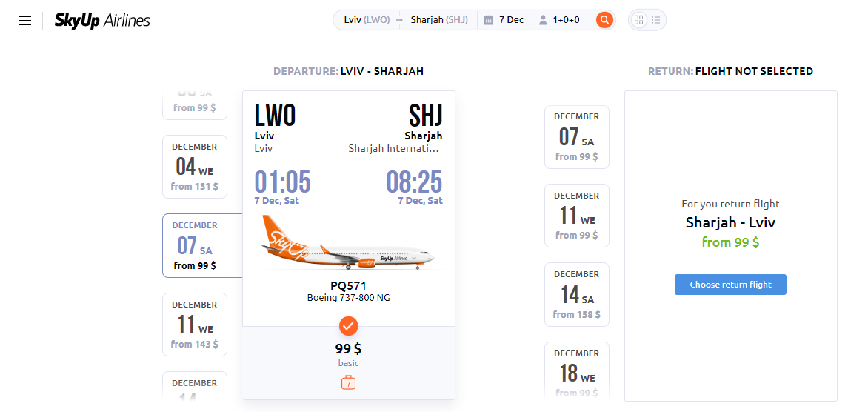This screenshot has height=412, width=868.
Task: Click the 7 kg hand luggage icon
Action: (x=348, y=382)
